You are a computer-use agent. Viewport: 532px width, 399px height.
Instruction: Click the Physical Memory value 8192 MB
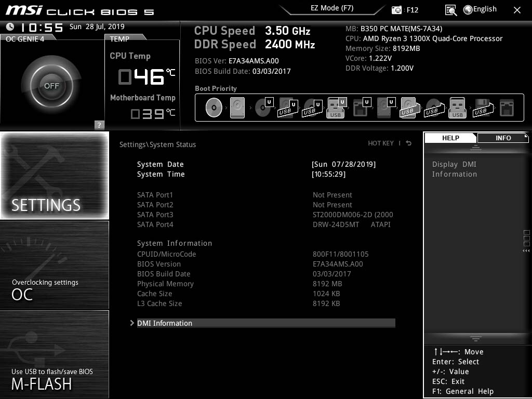[327, 284]
